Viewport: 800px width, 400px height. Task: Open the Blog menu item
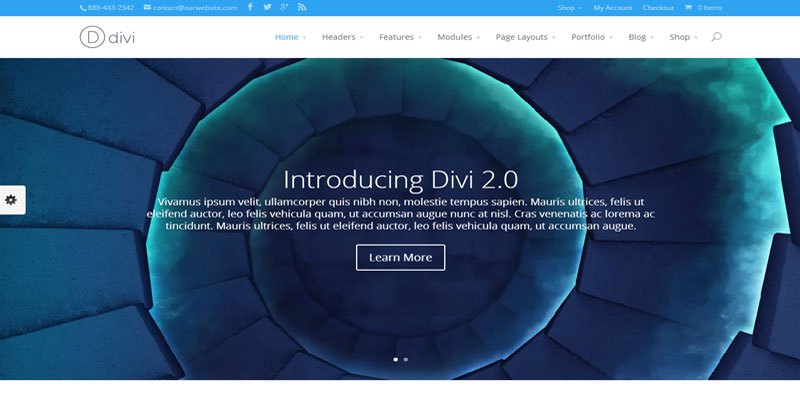click(637, 37)
